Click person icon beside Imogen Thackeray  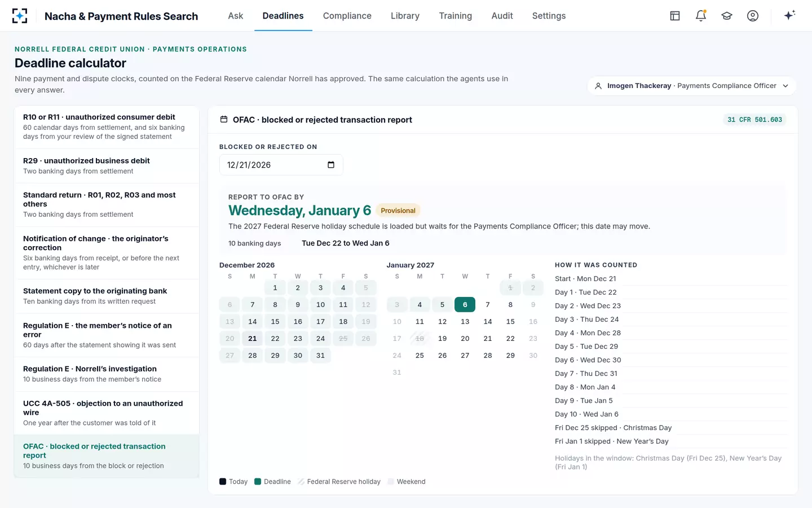click(598, 86)
